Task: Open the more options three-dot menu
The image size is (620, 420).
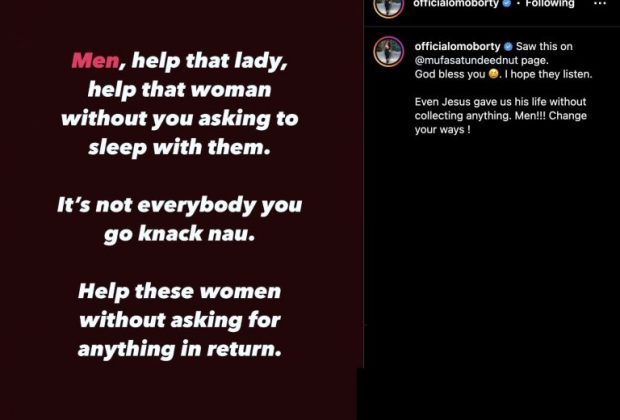Action: 599,4
